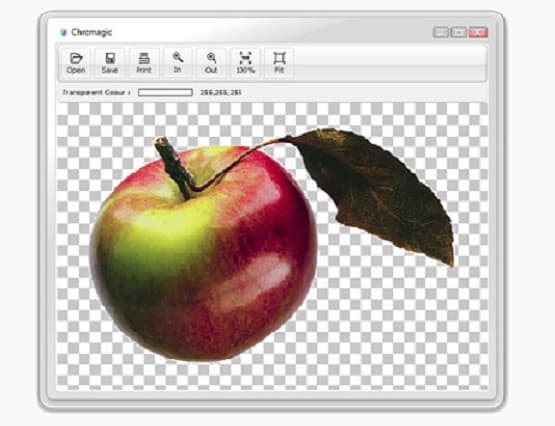Click the Transparent Colour label
The width and height of the screenshot is (555, 426).
96,92
